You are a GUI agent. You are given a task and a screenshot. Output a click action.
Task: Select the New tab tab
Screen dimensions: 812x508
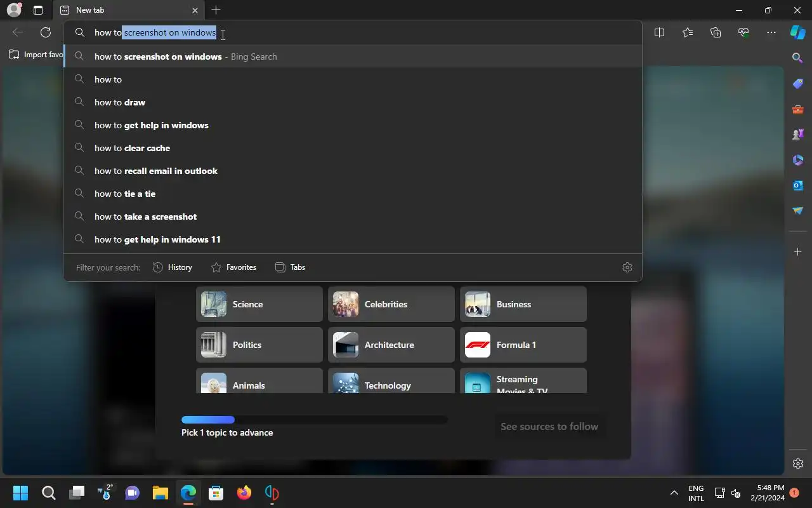(x=128, y=10)
